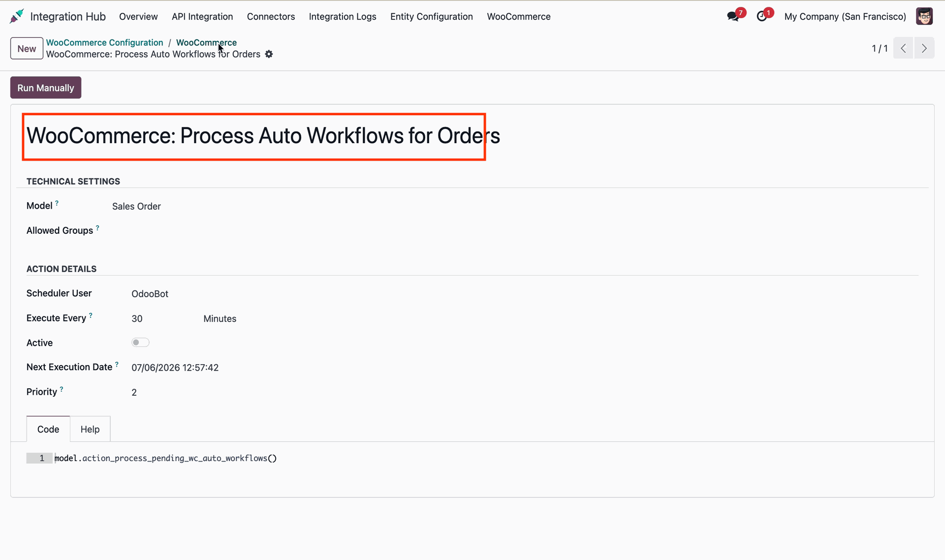
Task: Click the Scheduler User label
Action: (x=59, y=293)
